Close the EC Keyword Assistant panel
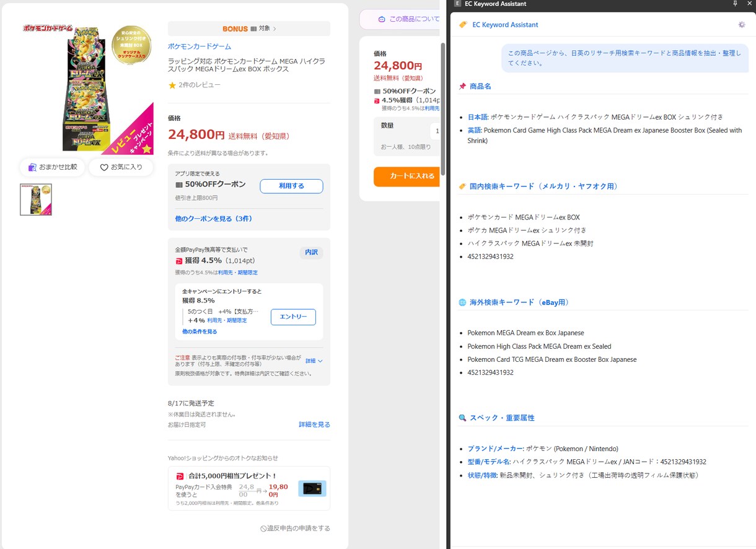 coord(749,4)
